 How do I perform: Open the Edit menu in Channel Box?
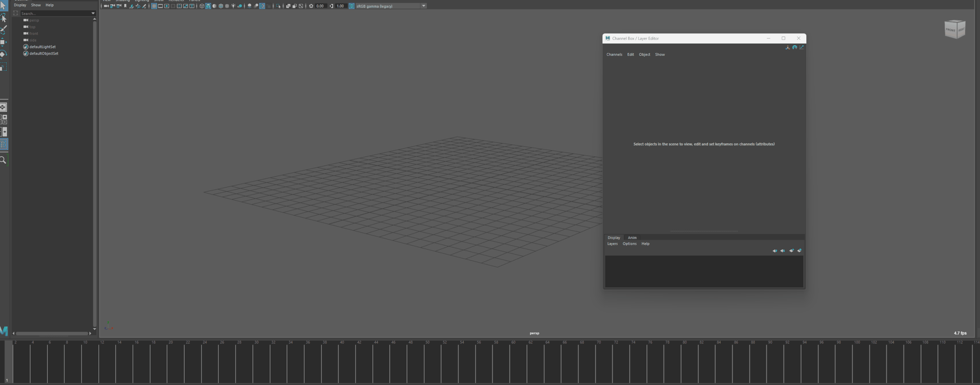pos(630,55)
